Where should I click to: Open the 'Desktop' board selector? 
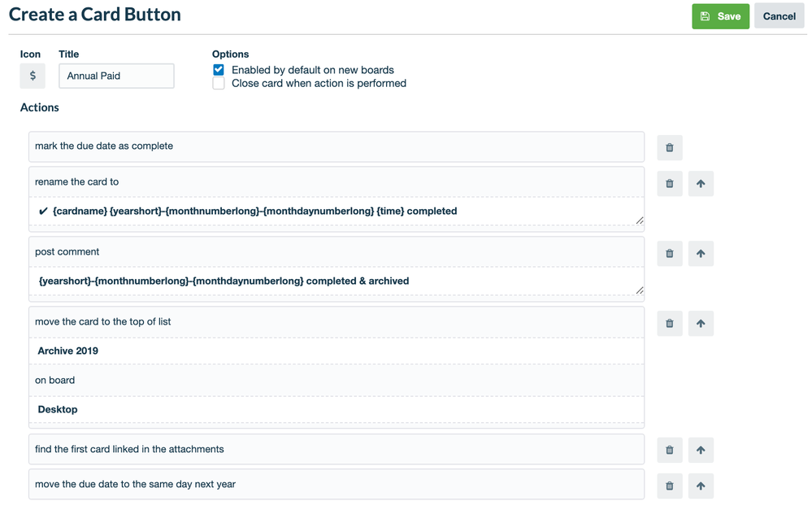[x=336, y=409]
